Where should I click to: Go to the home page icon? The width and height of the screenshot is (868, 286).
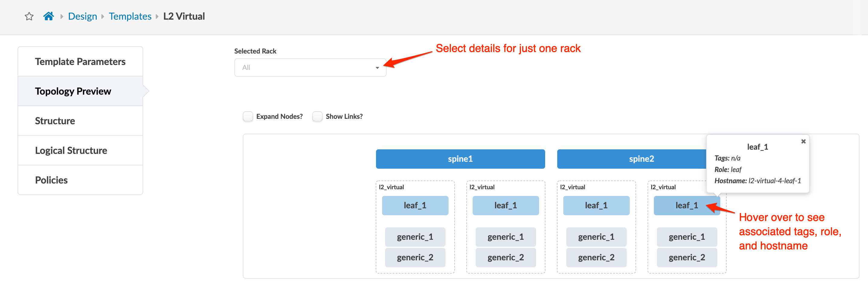click(x=49, y=16)
